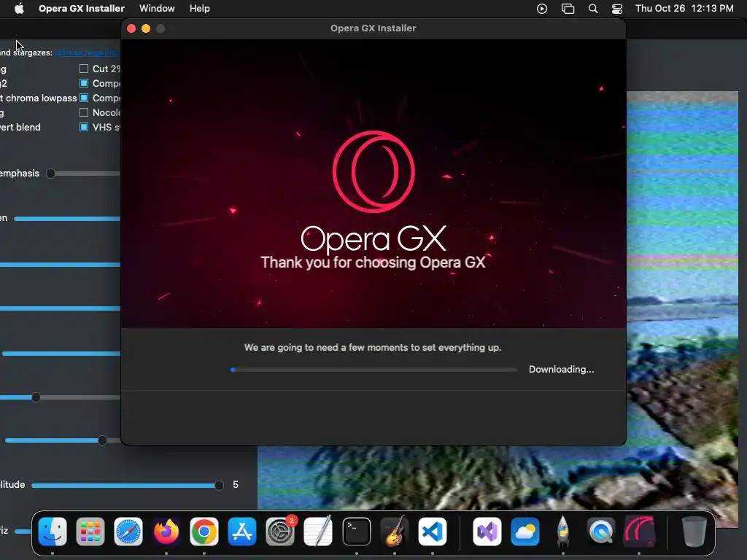Launch Firefox from the dock
The width and height of the screenshot is (747, 560).
point(166,532)
